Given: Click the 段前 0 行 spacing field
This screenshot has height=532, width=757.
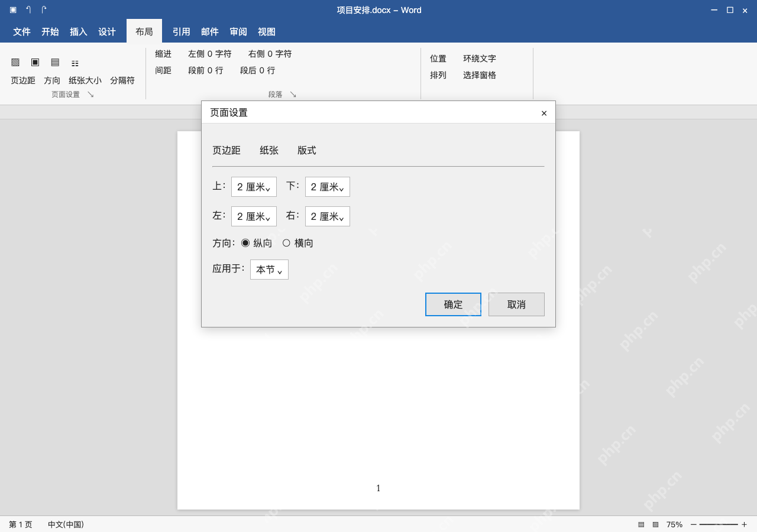Looking at the screenshot, I should pos(206,70).
